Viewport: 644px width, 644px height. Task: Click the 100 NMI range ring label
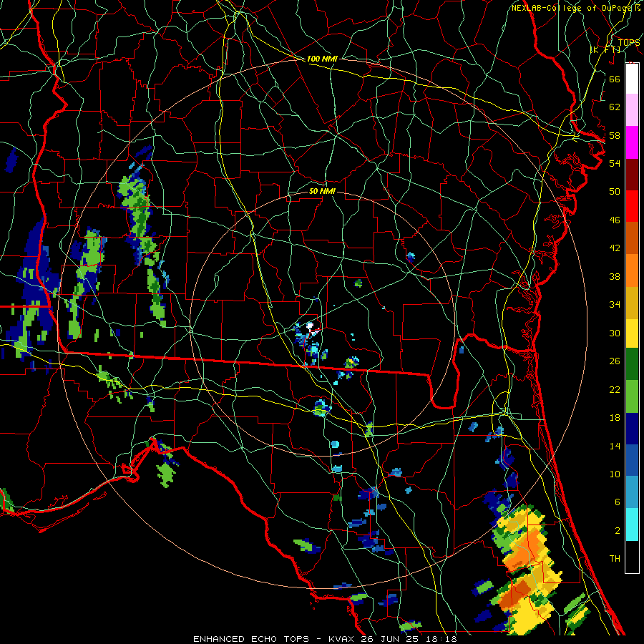pos(322,59)
